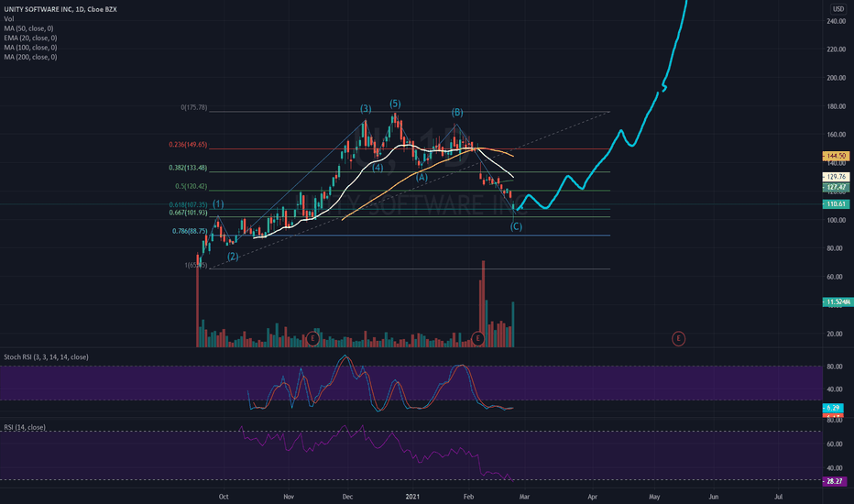Select the 0.5(120.42) Fibonacci level label

pos(192,186)
